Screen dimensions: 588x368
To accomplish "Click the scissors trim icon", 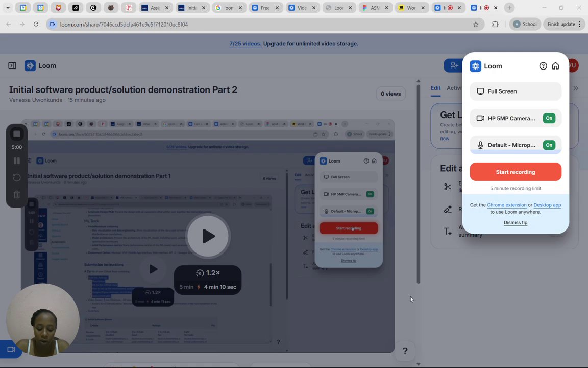I will 447,187.
